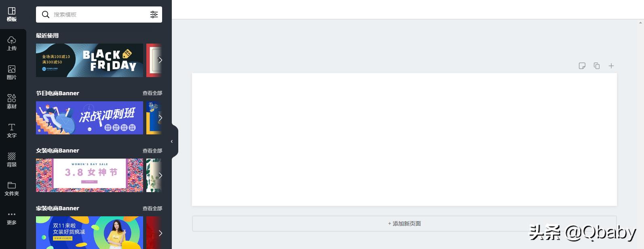Viewport: 644px width, 249px height.
Task: Open the 素材 elements panel
Action: tap(12, 102)
